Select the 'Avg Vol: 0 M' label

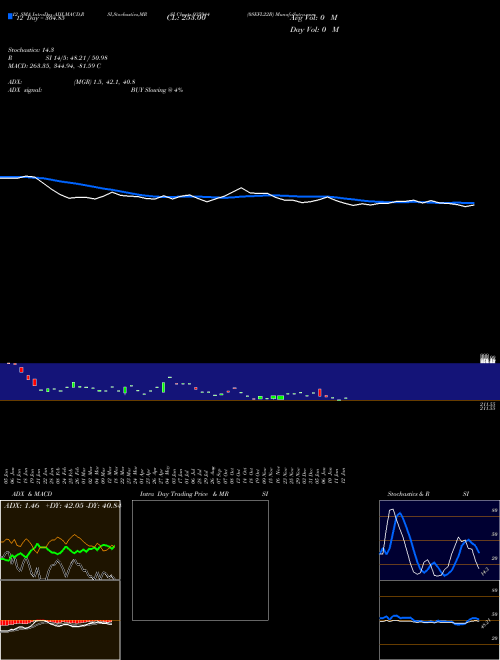click(314, 18)
